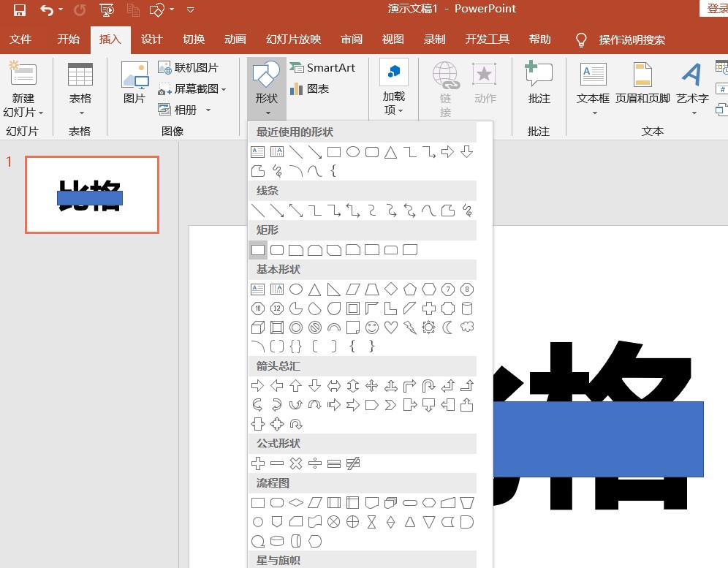Click the Start From Beginning slideshow icon

pos(107,10)
